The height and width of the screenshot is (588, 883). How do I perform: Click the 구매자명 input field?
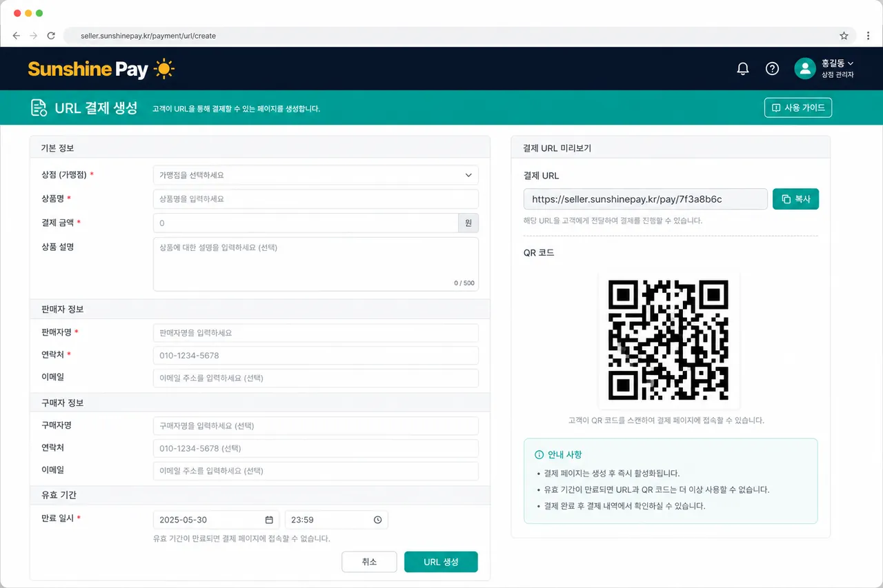click(315, 426)
